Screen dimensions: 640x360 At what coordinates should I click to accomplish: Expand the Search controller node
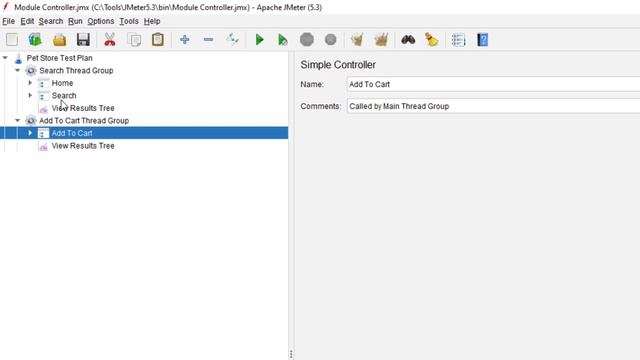30,96
